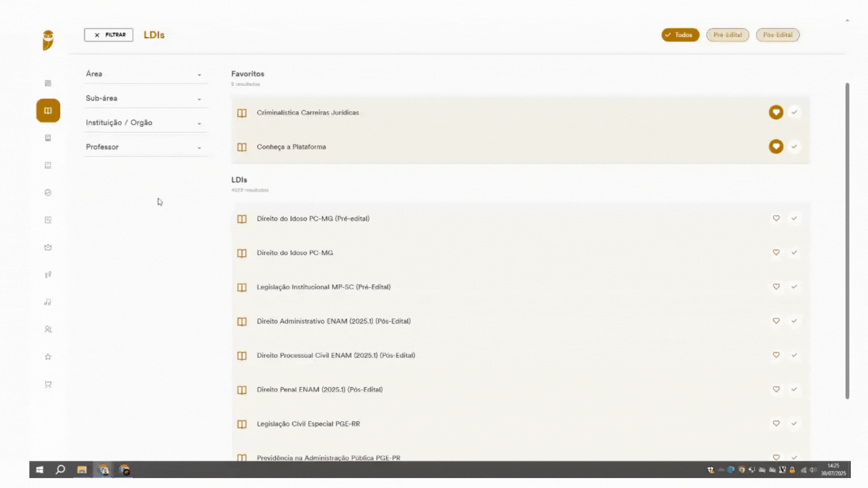Close filter panel with FILTRAR button
The image size is (868, 488).
[108, 35]
